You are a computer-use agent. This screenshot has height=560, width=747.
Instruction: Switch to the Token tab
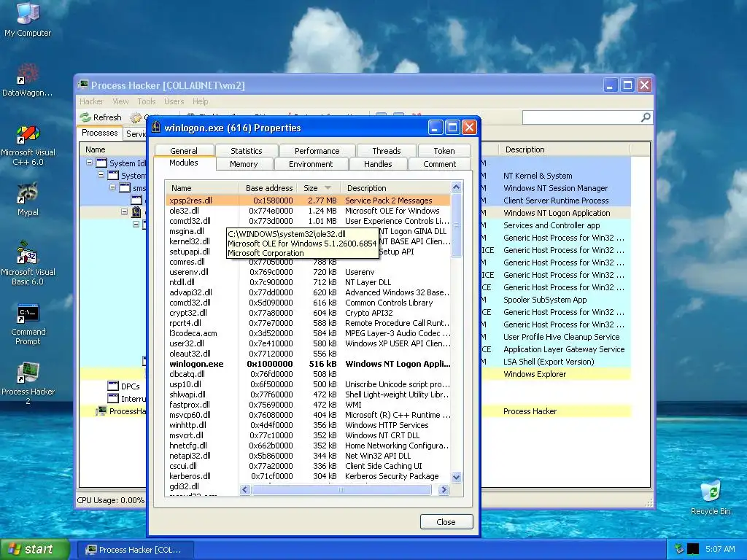[444, 150]
